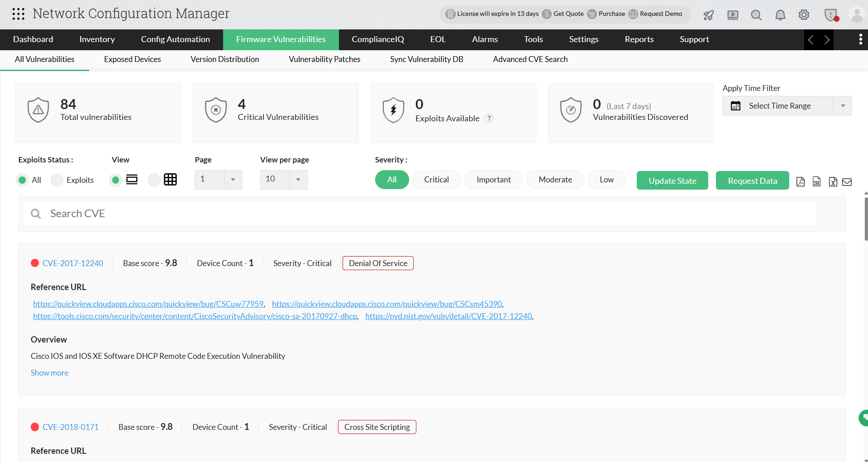Switch to the Exposed Devices tab
Viewport: 868px width, 462px height.
pyautogui.click(x=132, y=59)
